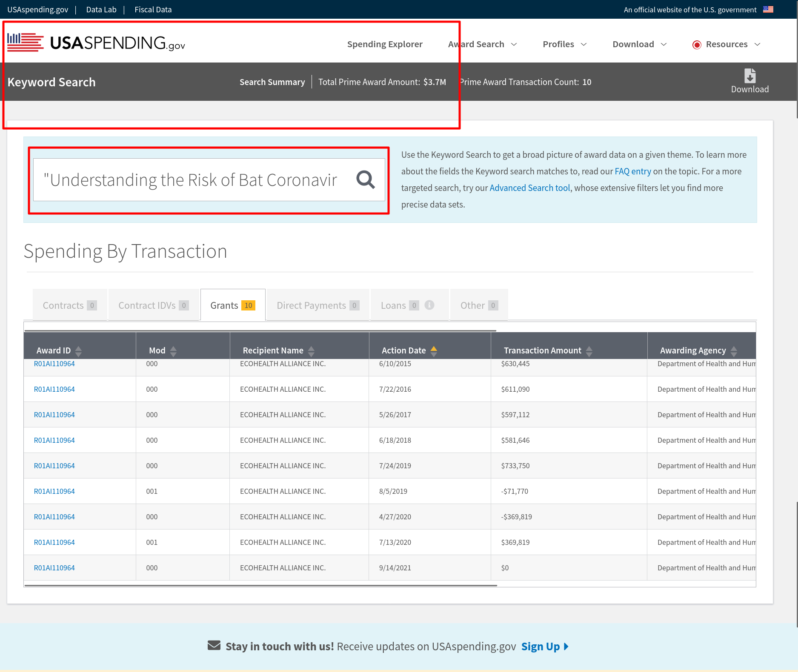
Task: Open the Fiscal Data link
Action: pos(153,9)
